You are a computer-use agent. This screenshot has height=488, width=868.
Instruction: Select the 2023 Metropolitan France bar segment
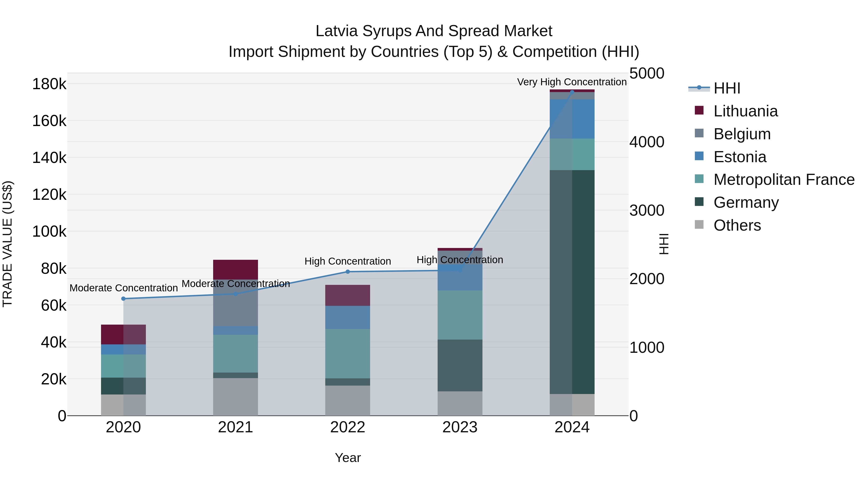point(460,315)
